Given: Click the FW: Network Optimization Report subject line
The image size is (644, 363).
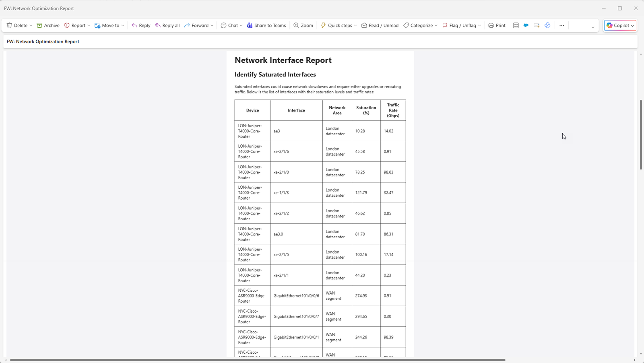Looking at the screenshot, I should click(x=43, y=41).
